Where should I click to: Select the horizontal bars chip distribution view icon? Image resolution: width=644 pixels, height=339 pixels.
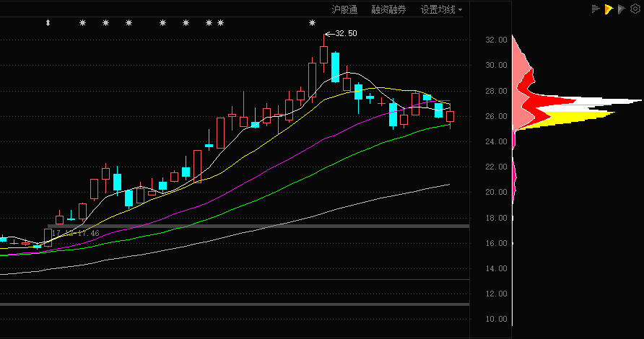click(596, 9)
